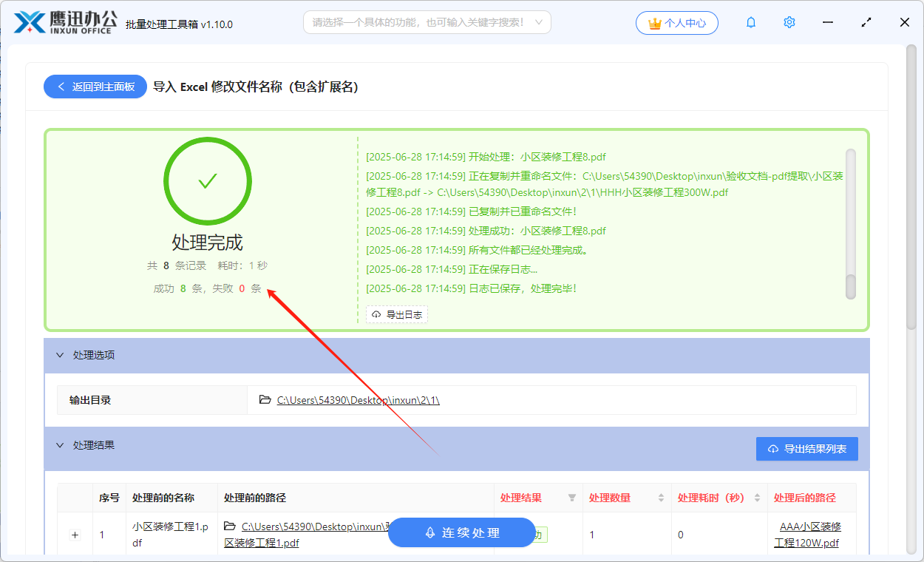Open the filter icon on 处理结果 column
924x562 pixels.
[x=573, y=498]
